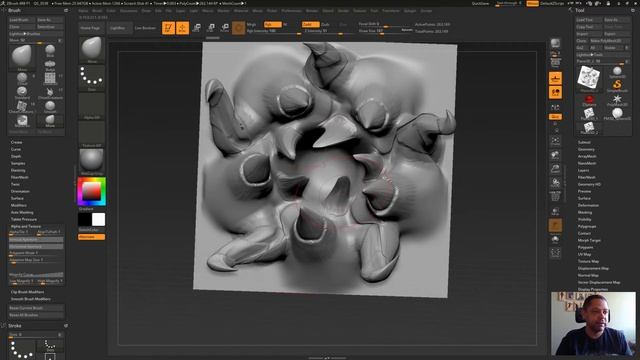This screenshot has height=360, width=640.
Task: Select the Smooth brush icon
Action: (50, 107)
